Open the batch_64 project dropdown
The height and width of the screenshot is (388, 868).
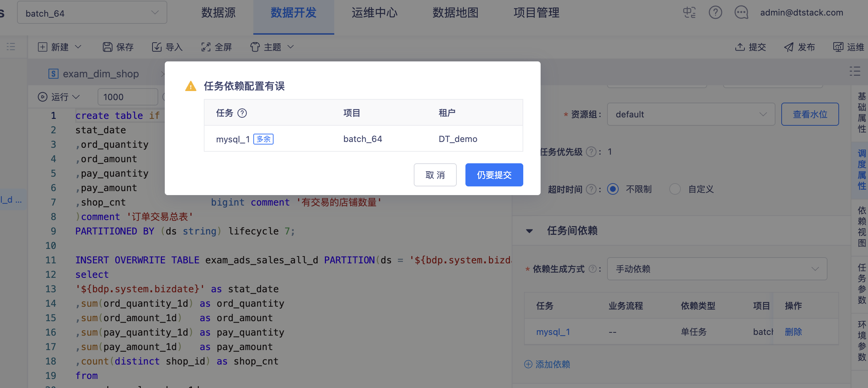(x=92, y=13)
